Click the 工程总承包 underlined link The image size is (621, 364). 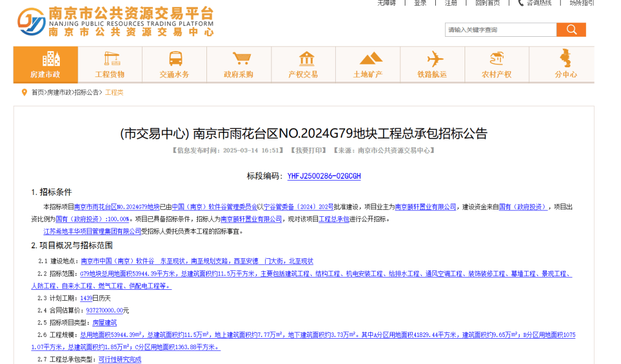(334, 219)
